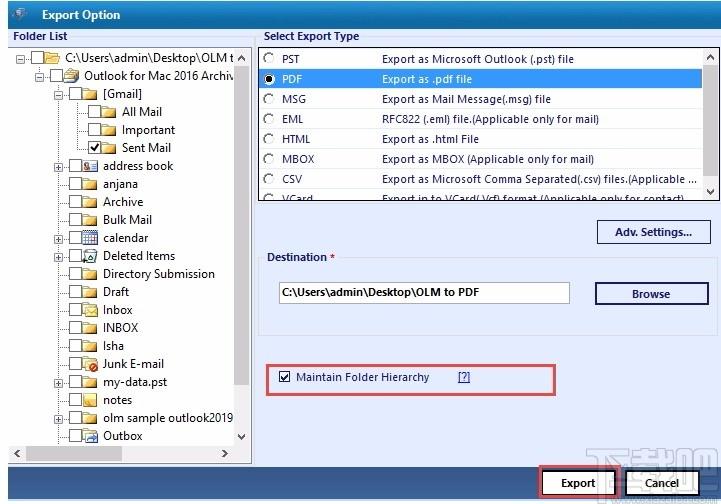This screenshot has width=721, height=504.
Task: Choose the HTML export radio button
Action: pyautogui.click(x=269, y=138)
